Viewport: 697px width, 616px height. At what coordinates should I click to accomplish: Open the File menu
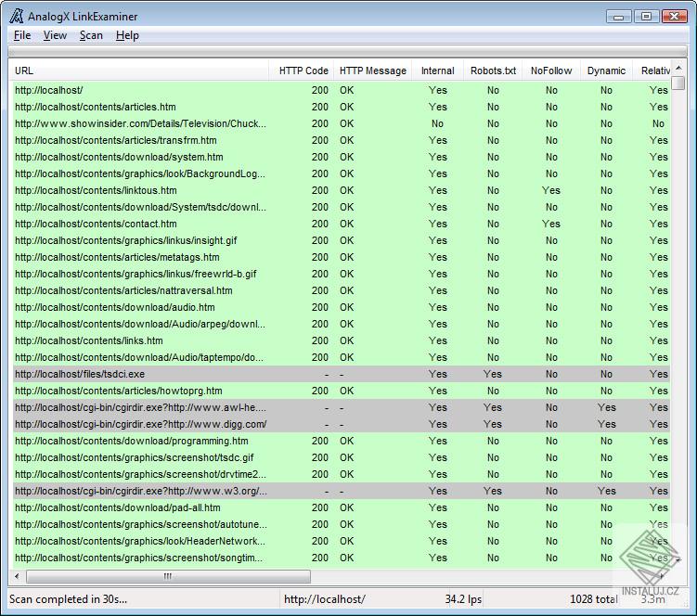pos(22,35)
